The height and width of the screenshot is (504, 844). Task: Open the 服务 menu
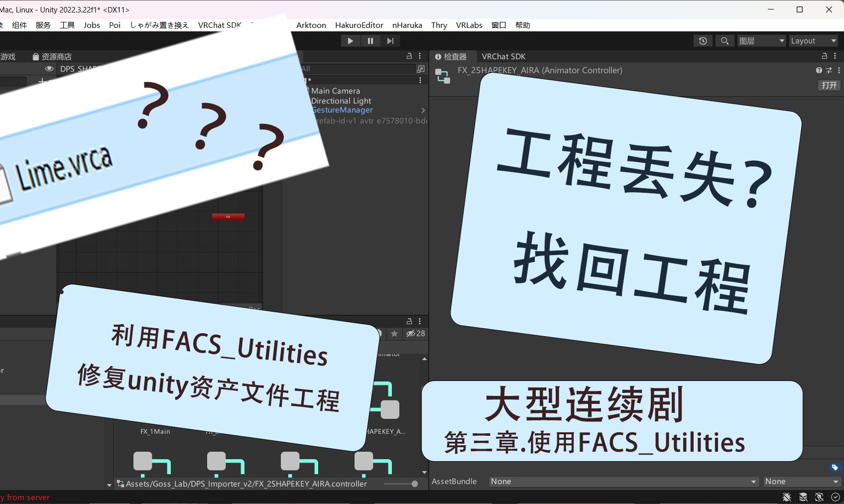(x=43, y=25)
